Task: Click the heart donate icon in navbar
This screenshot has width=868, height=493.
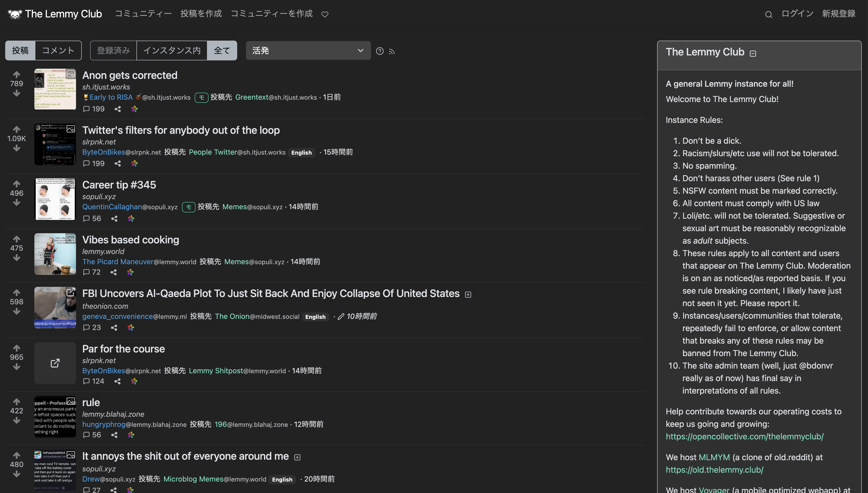Action: pyautogui.click(x=325, y=15)
